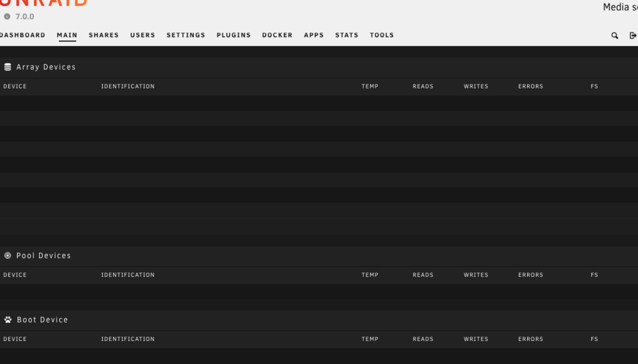Click the Identification header under Pool Devices
Image resolution: width=638 pixels, height=364 pixels.
(128, 275)
